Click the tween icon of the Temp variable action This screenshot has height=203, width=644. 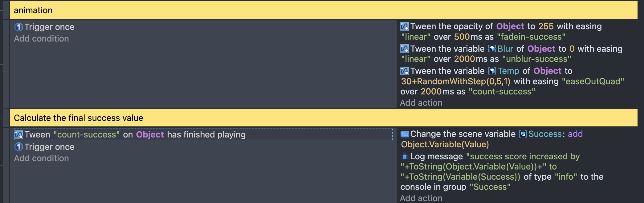click(405, 71)
